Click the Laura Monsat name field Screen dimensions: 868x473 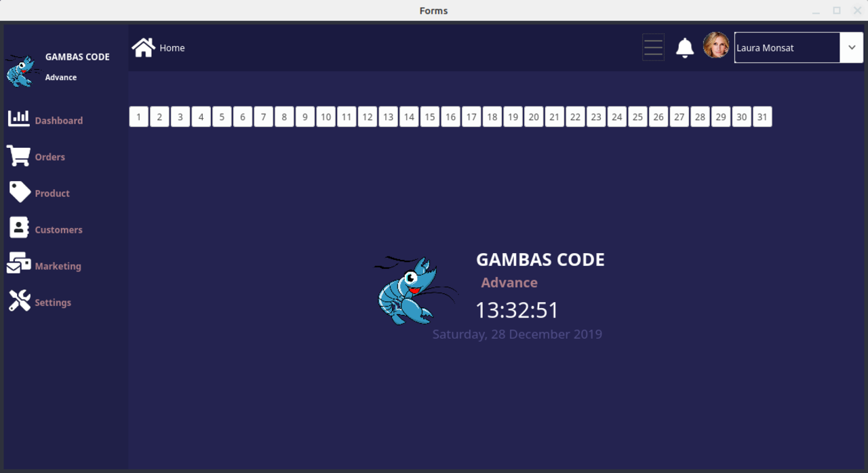coord(787,48)
